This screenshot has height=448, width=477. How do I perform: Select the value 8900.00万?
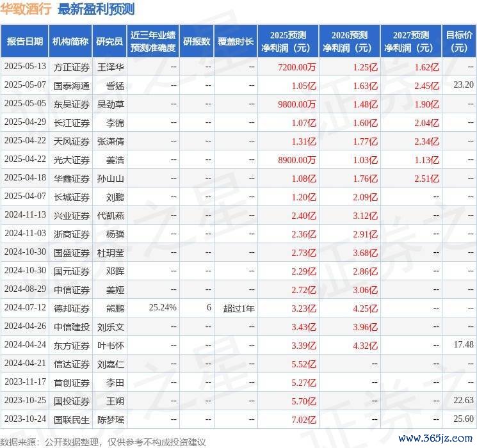pos(296,160)
